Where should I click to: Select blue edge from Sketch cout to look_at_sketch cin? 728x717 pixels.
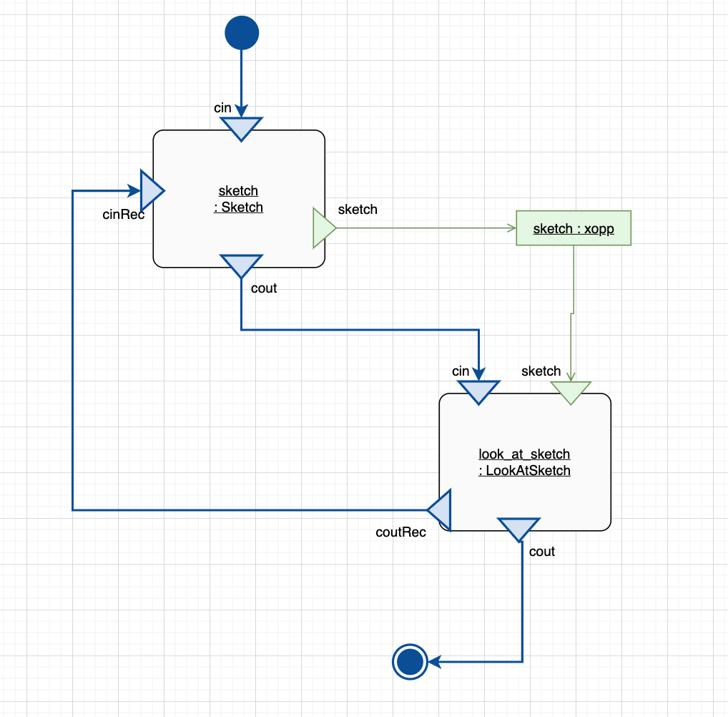tap(358, 330)
